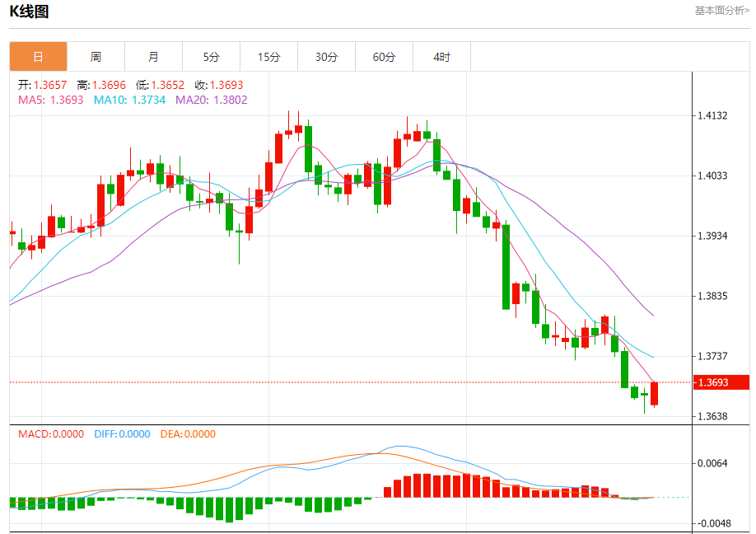This screenshot has width=756, height=534.
Task: Click the DEA indicator label
Action: [188, 434]
